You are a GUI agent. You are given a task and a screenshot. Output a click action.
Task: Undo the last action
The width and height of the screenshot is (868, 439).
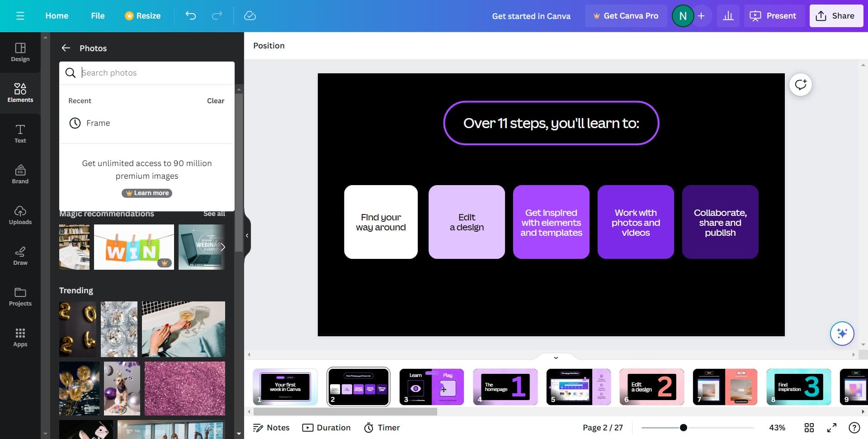coord(191,16)
